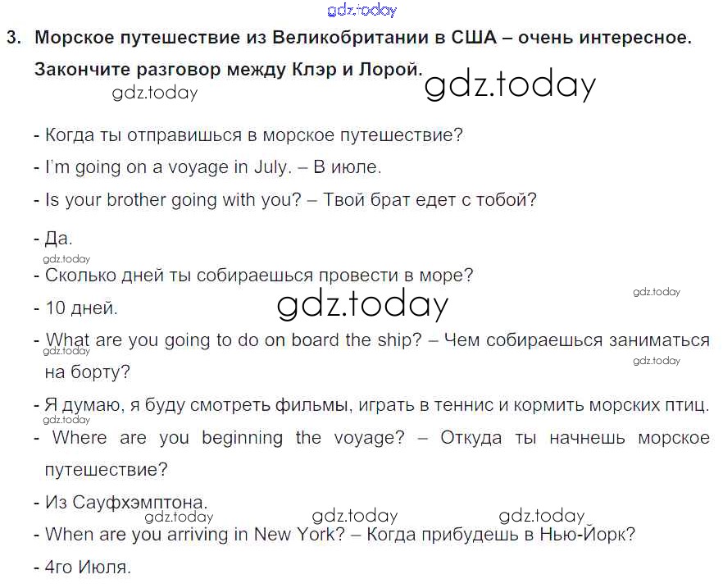Select the sentence starting Я думаю, я буду смотреть фильмы
The height and width of the screenshot is (588, 723).
(376, 405)
